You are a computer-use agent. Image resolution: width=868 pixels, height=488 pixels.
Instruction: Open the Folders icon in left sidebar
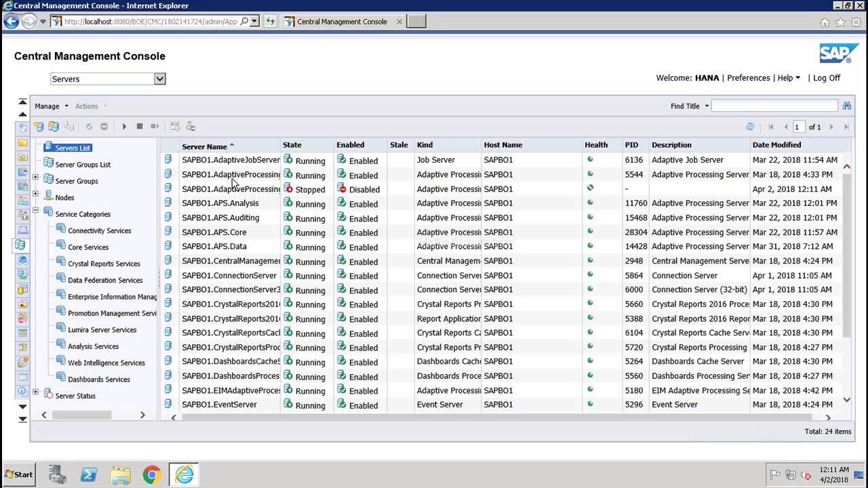[x=22, y=142]
